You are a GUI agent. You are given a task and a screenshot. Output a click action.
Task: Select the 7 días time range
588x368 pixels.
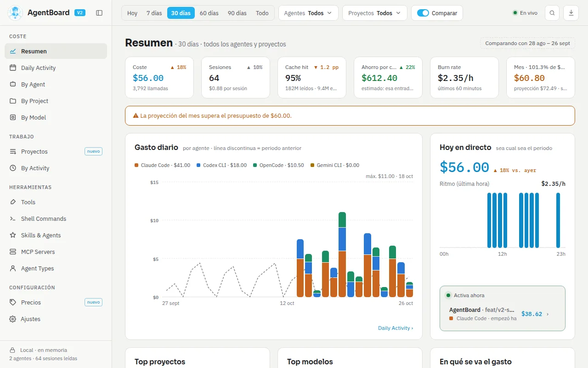pos(154,13)
